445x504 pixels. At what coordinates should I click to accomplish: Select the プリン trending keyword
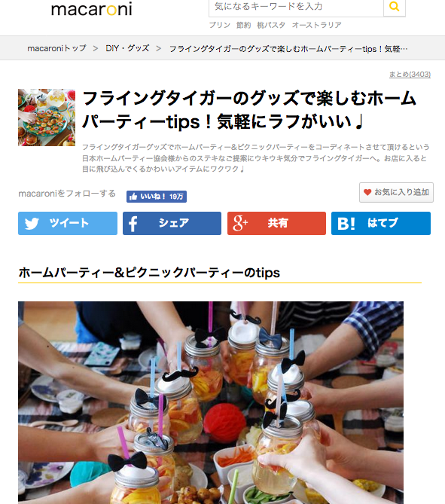coord(220,25)
